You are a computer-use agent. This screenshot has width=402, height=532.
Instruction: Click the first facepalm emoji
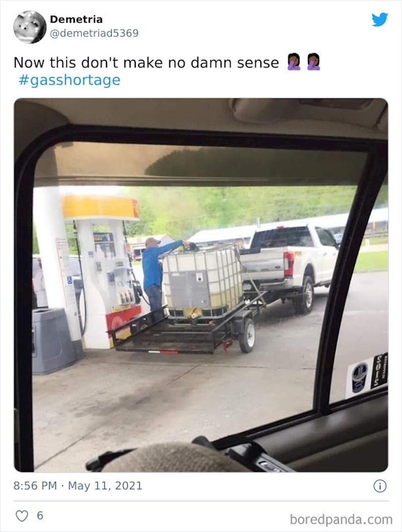pyautogui.click(x=293, y=62)
